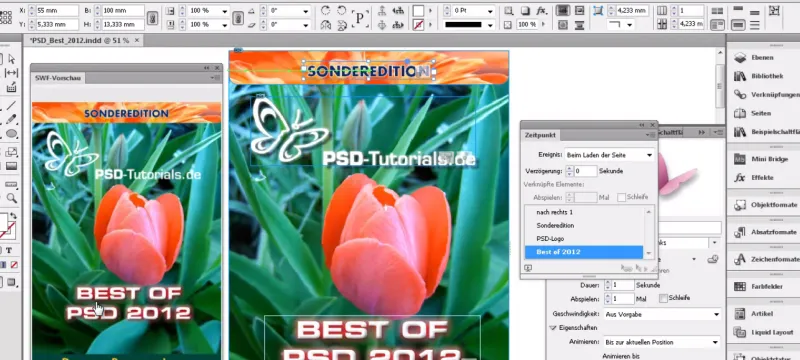Open the SWF-Vorschau panel flyout menu

pos(215,78)
